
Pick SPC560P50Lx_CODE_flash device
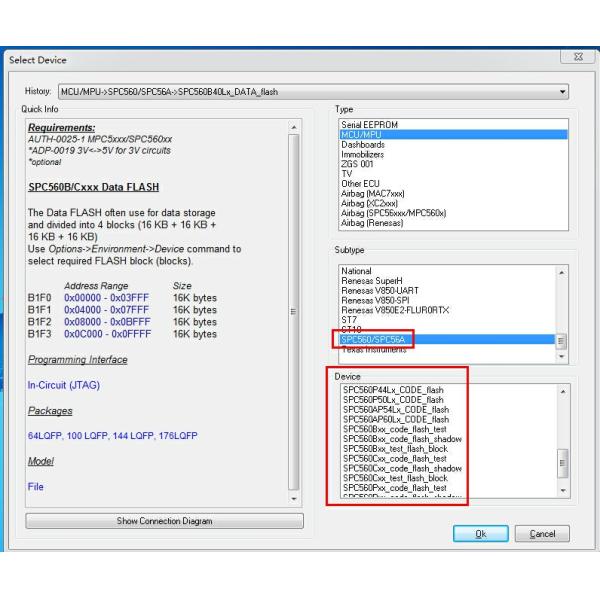pos(449,400)
